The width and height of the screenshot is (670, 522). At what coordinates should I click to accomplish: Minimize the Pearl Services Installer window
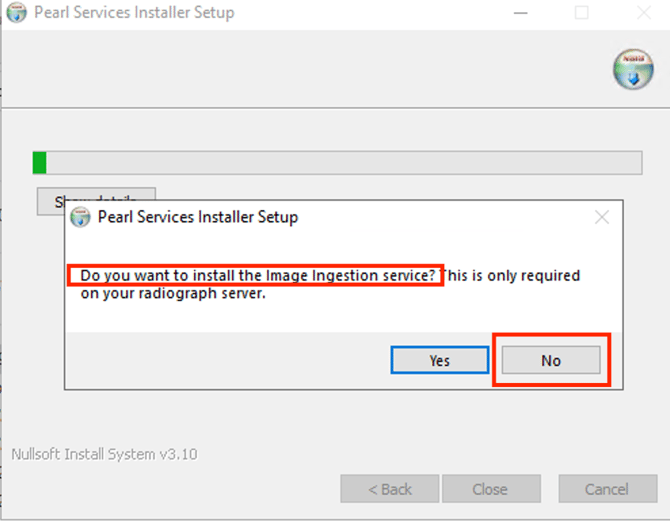520,13
